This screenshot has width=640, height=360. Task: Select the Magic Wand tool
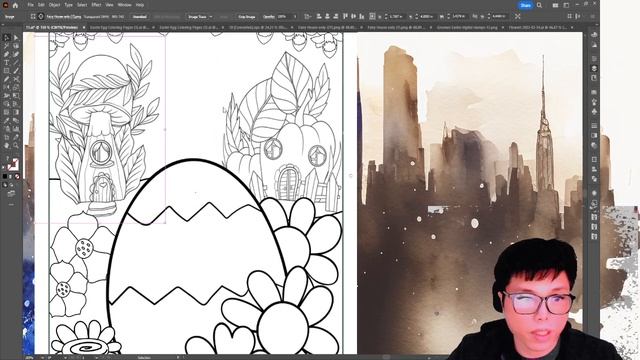coord(7,46)
